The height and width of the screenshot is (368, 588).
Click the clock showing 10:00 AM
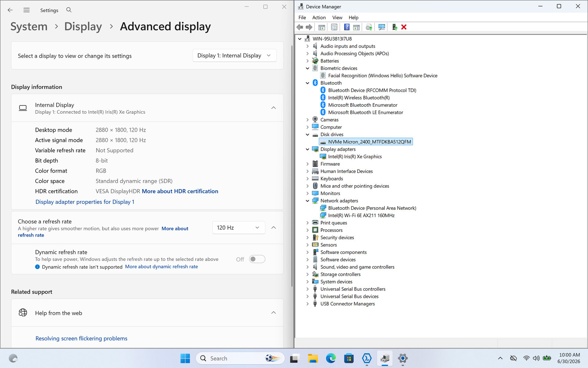click(569, 355)
